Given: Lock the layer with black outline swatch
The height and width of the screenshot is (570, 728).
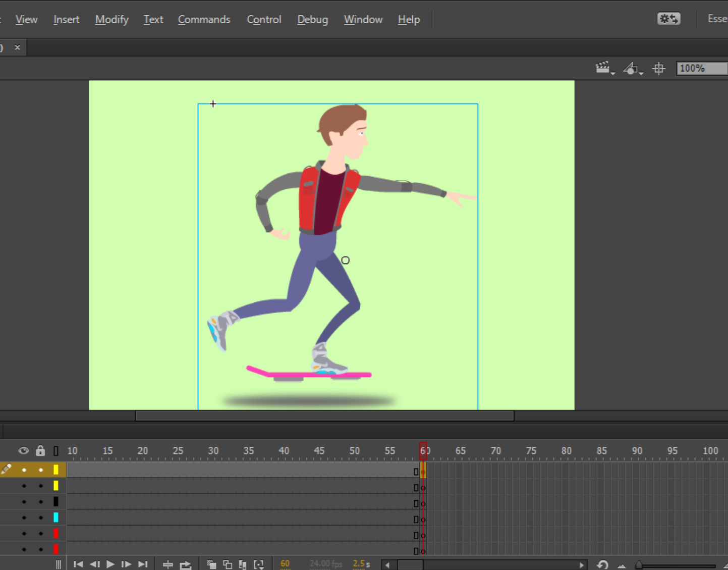Looking at the screenshot, I should [x=41, y=501].
